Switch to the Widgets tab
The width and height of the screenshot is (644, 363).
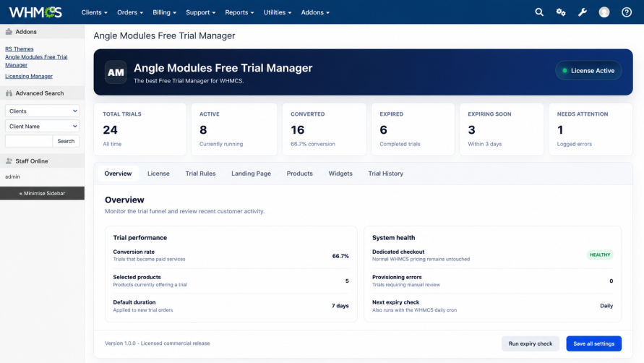340,174
